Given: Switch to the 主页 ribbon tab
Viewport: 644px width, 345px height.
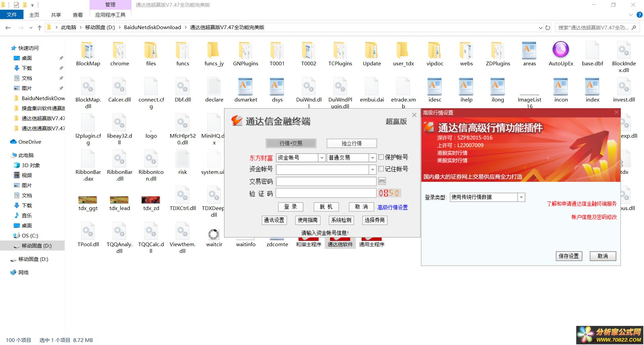Looking at the screenshot, I should tap(34, 15).
